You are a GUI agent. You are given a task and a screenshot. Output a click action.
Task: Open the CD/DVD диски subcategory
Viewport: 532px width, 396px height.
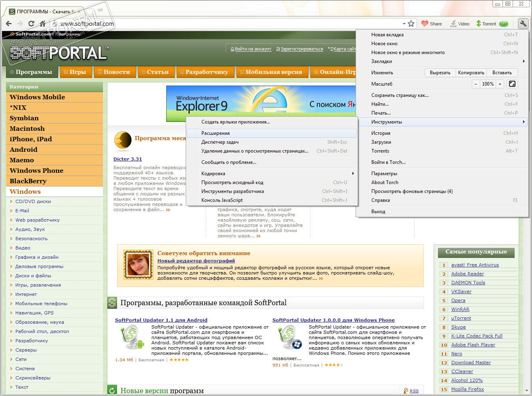[x=33, y=201]
